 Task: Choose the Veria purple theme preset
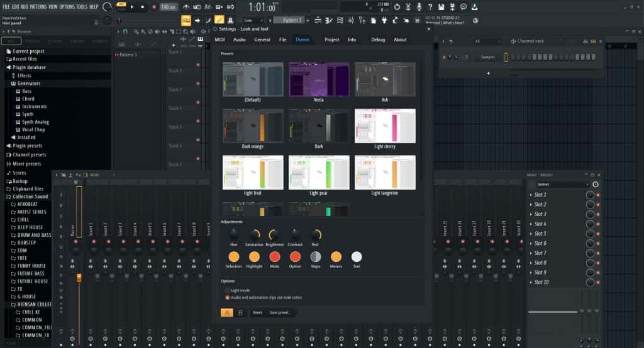pos(319,79)
